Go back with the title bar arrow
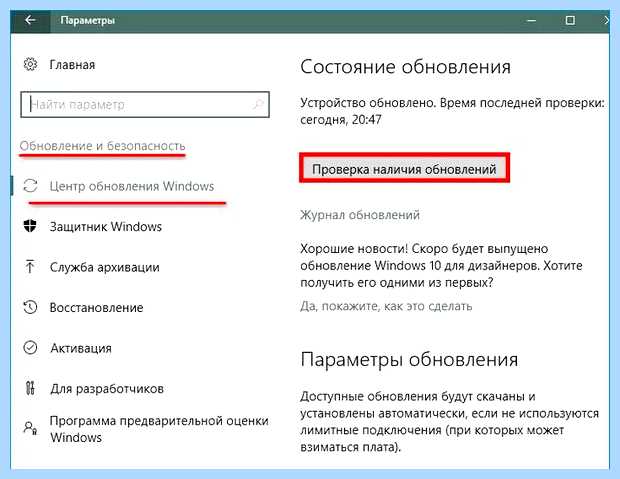 30,20
